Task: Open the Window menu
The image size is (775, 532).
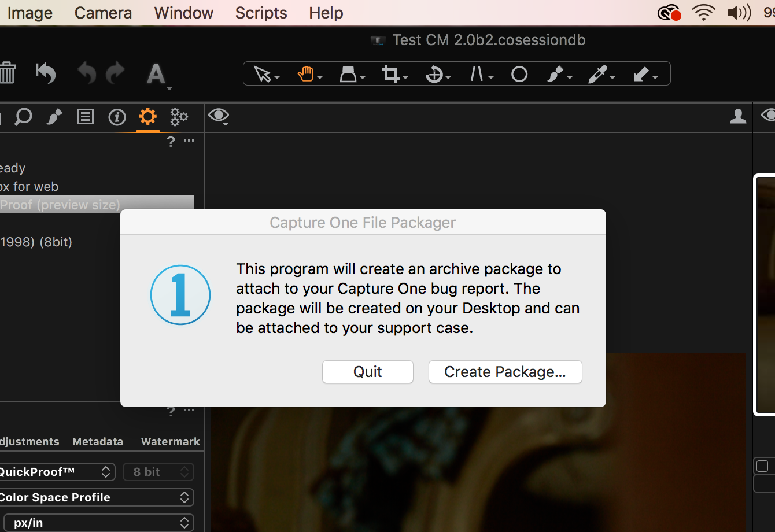Action: [184, 13]
